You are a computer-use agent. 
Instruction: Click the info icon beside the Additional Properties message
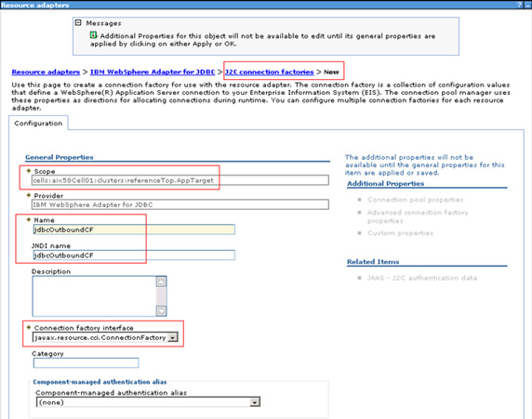tap(93, 35)
